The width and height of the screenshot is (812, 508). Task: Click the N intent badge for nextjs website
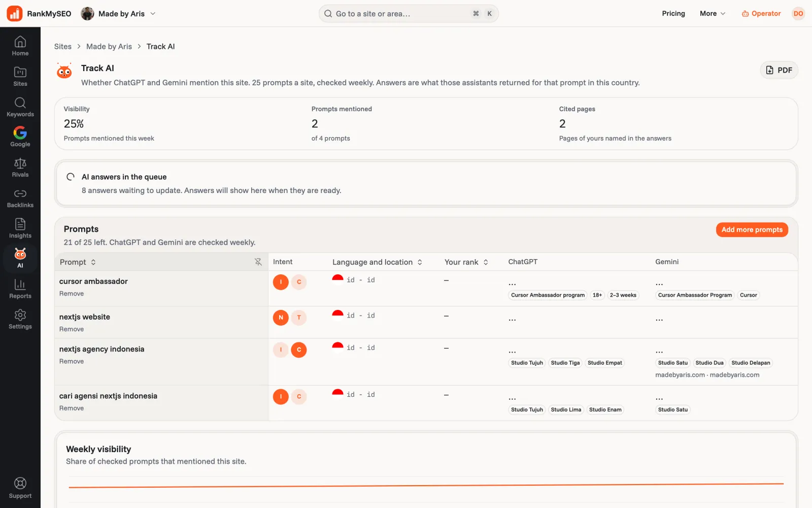click(281, 317)
